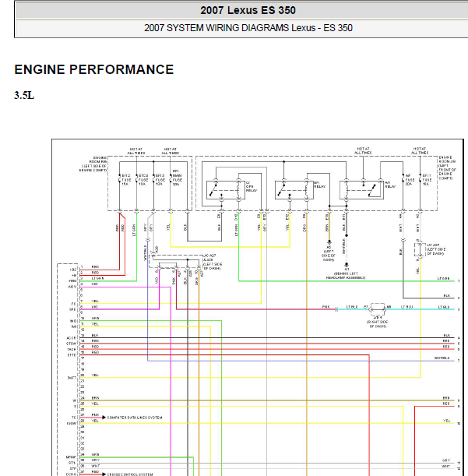The height and width of the screenshot is (476, 468).
Task: Click the A/F RELAY label
Action: tap(390, 185)
